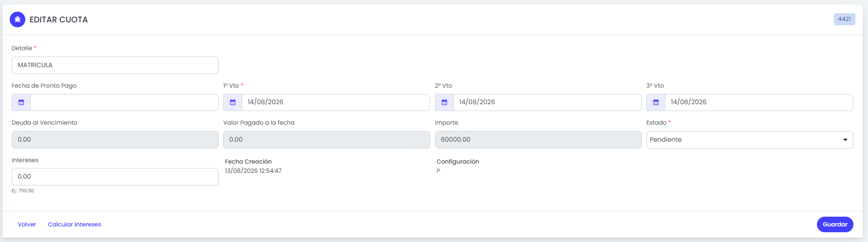This screenshot has width=868, height=242.
Task: Open calendar picker for 1º Vto
Action: [233, 102]
